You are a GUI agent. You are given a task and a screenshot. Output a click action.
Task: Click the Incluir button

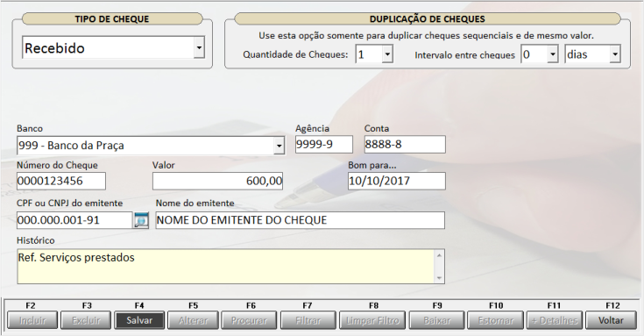pos(32,320)
